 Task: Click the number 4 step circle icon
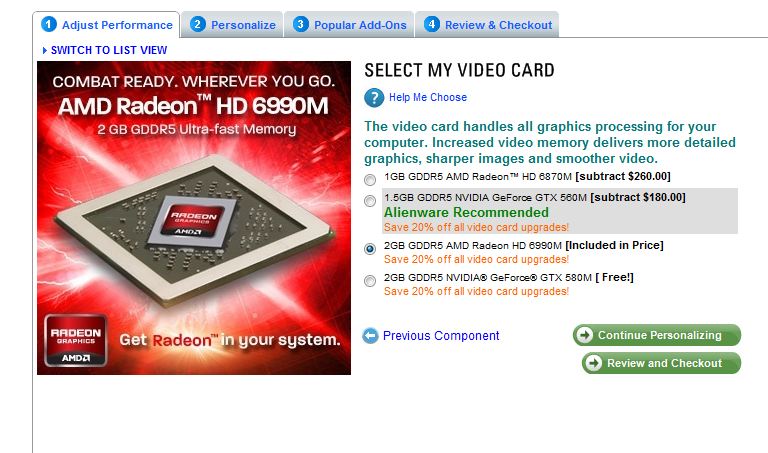(x=432, y=24)
